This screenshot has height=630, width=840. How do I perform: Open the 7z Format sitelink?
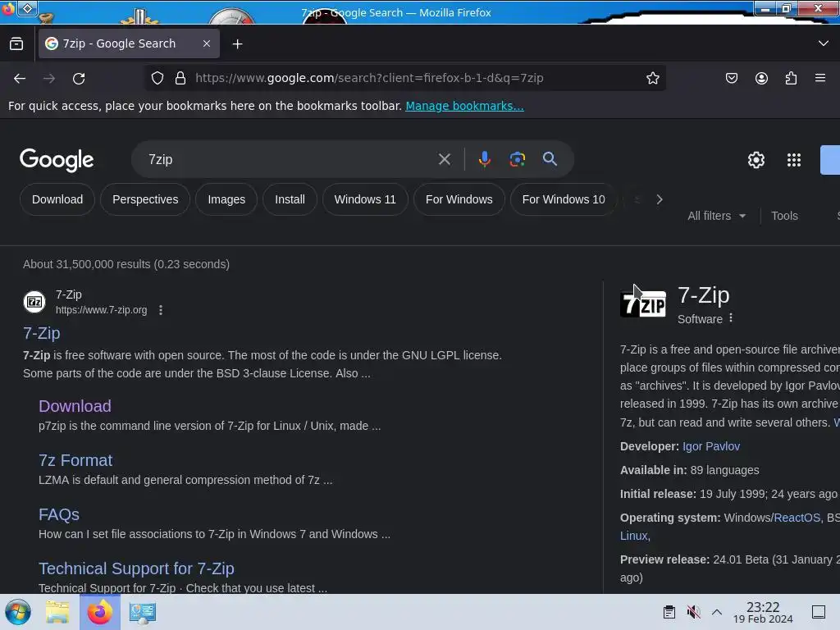[x=75, y=460]
